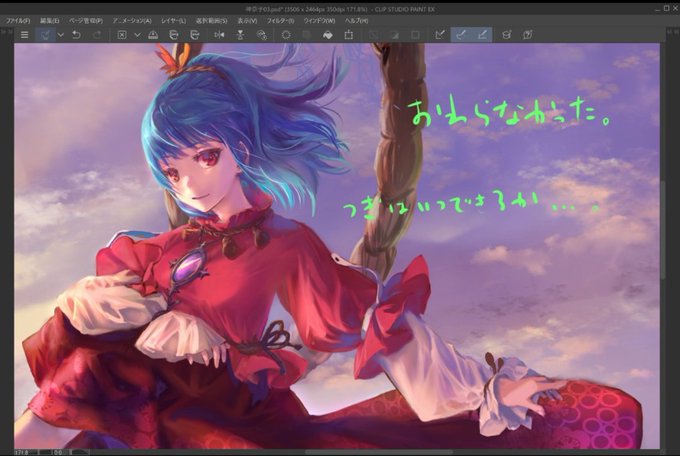This screenshot has width=680, height=456.
Task: Open the フィルター(I) menu
Action: (280, 20)
